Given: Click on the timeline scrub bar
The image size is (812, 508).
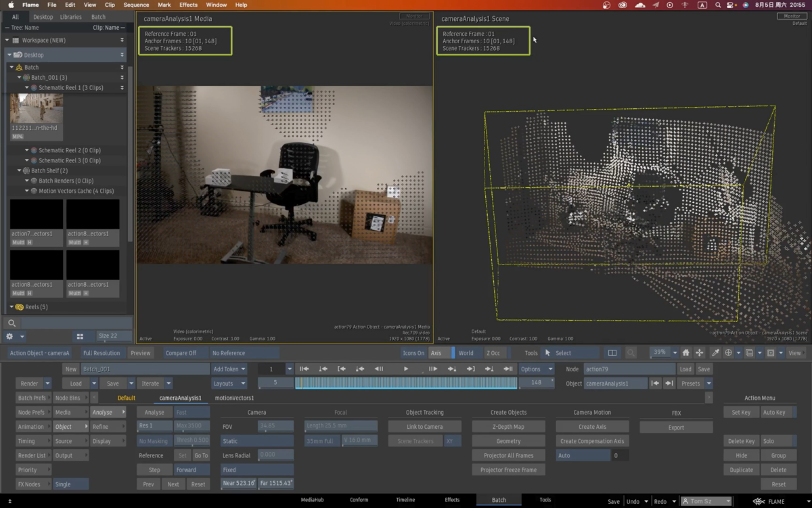Looking at the screenshot, I should pos(406,383).
